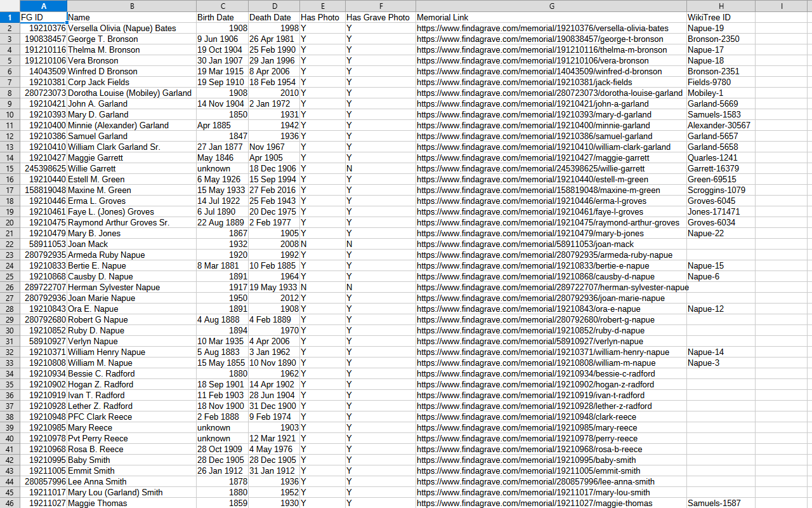Screen dimensions: 812x508
Task: Select column H header
Action: click(721, 6)
